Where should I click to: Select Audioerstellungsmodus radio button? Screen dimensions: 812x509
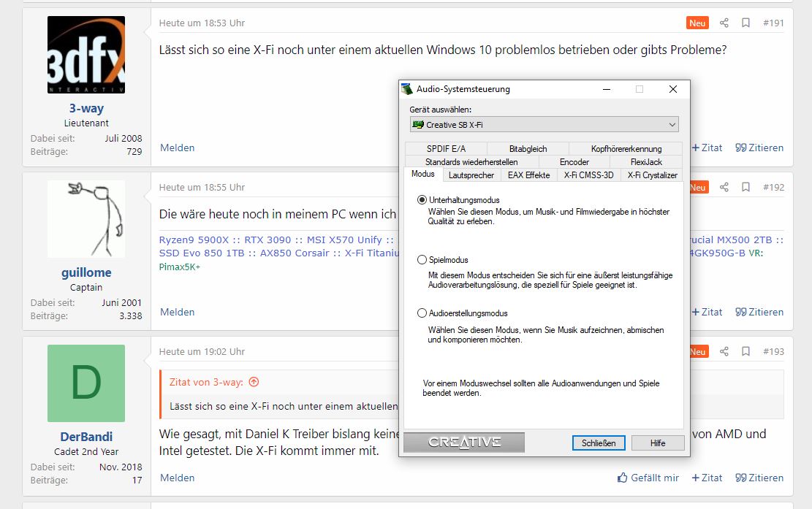422,313
